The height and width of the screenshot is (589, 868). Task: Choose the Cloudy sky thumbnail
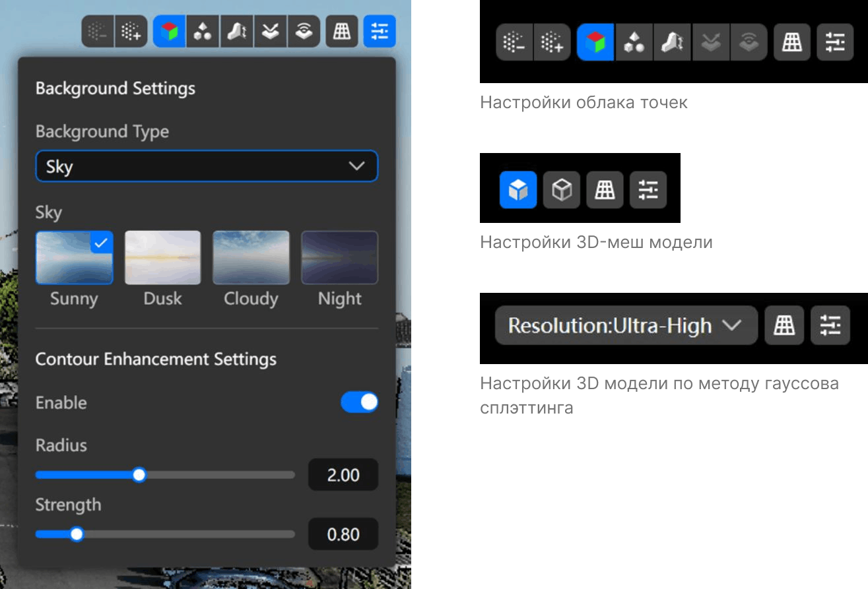click(x=251, y=258)
